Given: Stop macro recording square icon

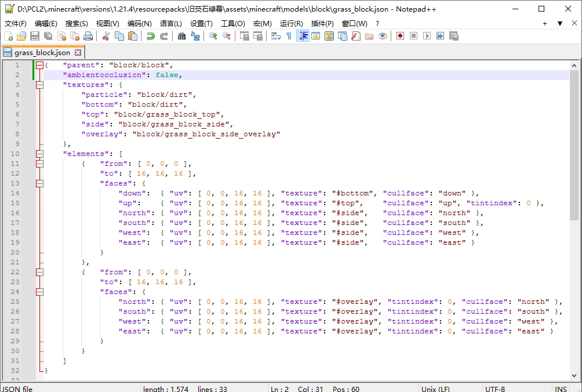Looking at the screenshot, I should (413, 36).
